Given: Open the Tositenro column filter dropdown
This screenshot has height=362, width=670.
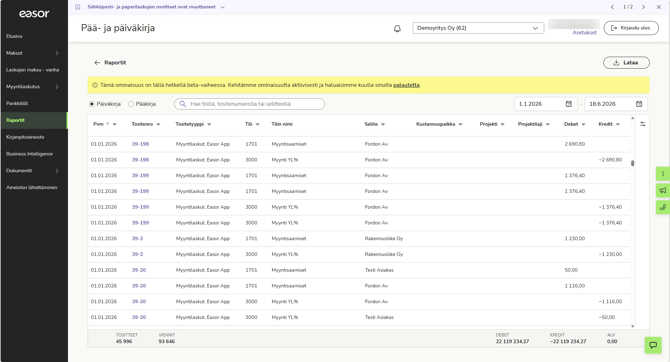Looking at the screenshot, I should pos(158,124).
